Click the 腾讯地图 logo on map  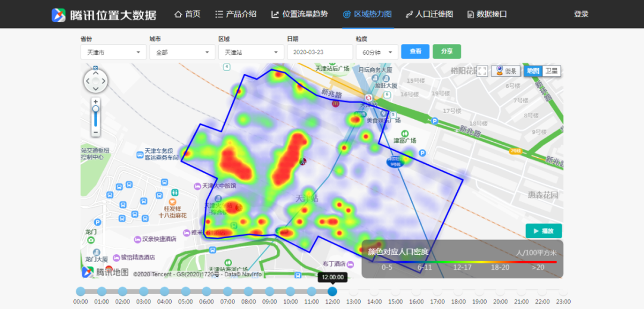[x=105, y=272]
